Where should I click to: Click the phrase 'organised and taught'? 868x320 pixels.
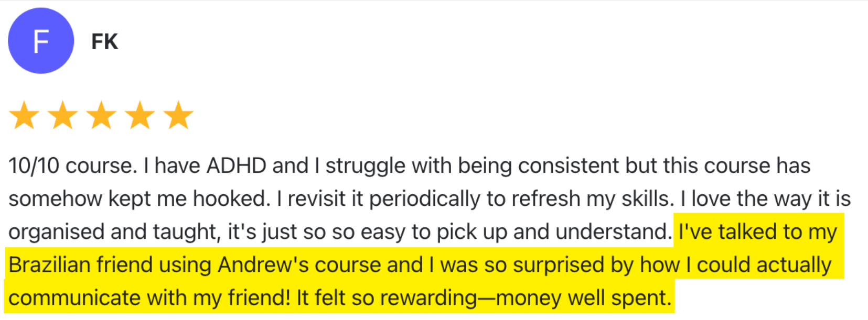coord(113,232)
